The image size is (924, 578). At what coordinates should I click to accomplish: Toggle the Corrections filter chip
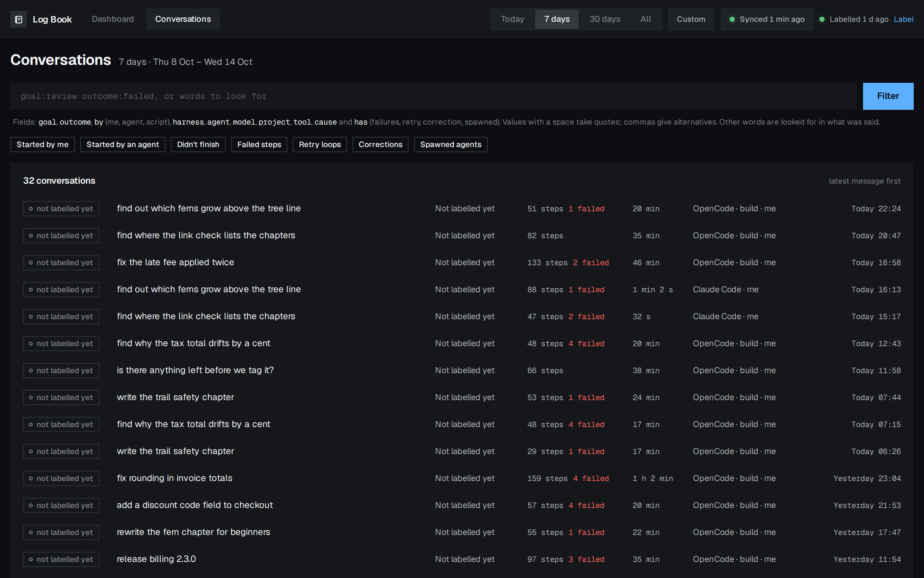click(380, 144)
